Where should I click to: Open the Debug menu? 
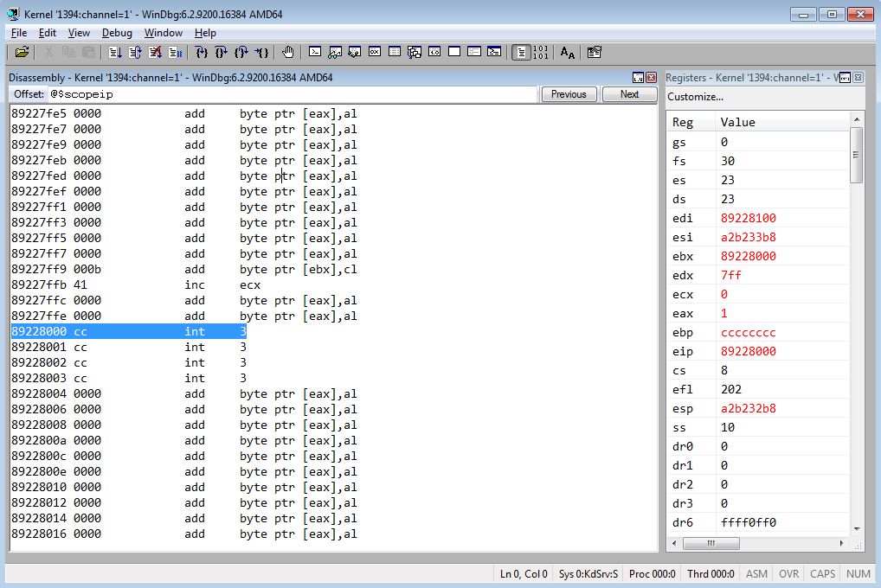pyautogui.click(x=117, y=33)
